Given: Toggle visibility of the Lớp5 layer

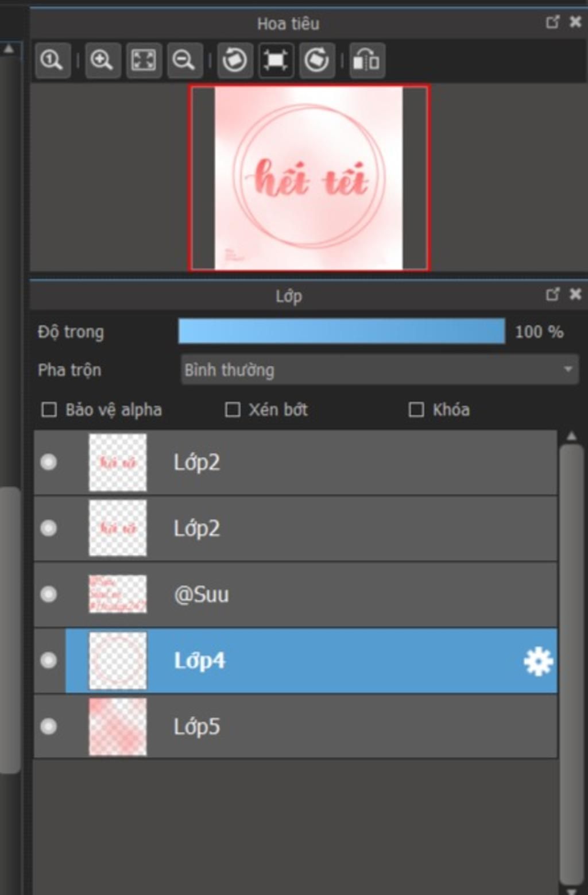Looking at the screenshot, I should [49, 727].
